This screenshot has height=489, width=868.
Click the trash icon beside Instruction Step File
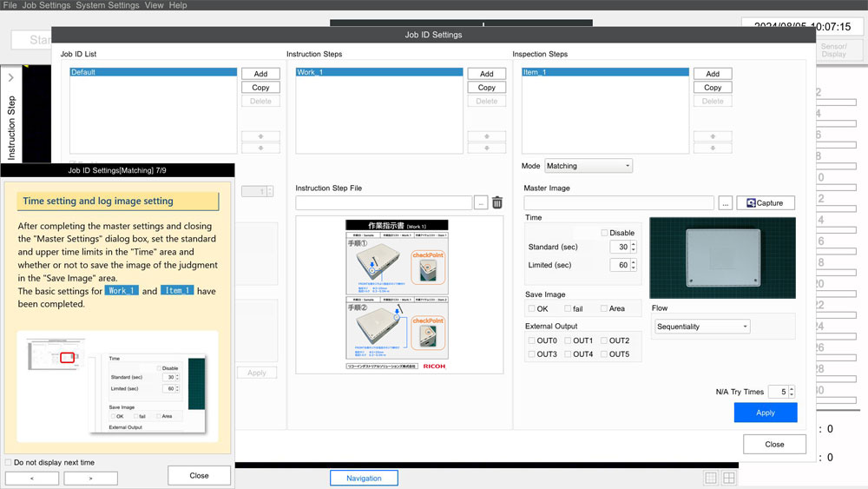[497, 202]
